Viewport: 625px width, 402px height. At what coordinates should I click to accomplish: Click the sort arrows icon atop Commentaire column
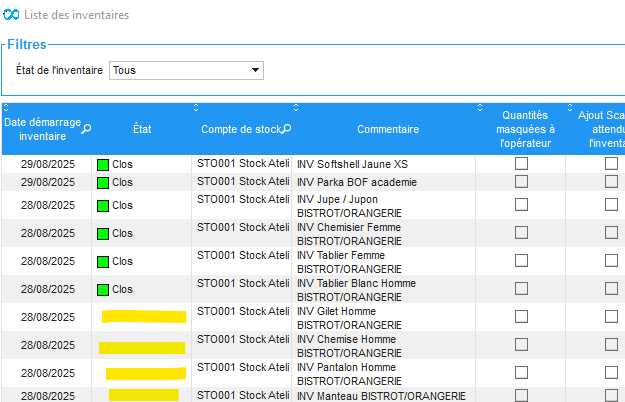point(296,108)
